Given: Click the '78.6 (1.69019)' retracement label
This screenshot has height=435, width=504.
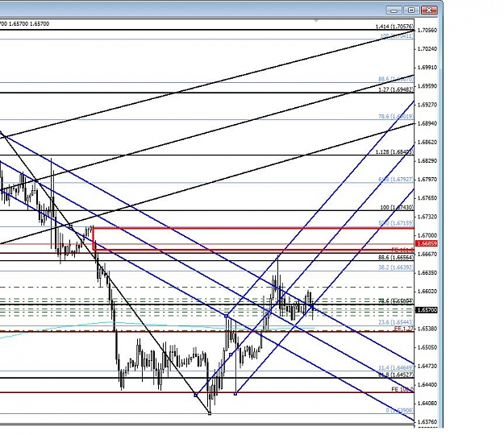Looking at the screenshot, I should pyautogui.click(x=396, y=117).
